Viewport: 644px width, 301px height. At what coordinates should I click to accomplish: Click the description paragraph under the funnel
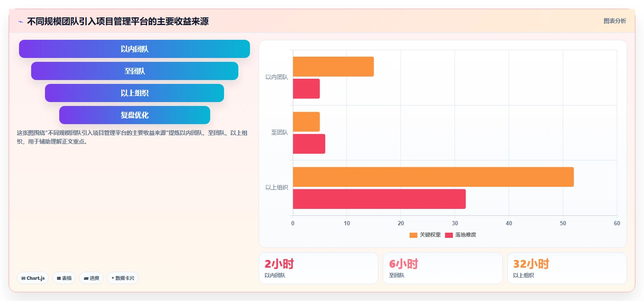132,137
